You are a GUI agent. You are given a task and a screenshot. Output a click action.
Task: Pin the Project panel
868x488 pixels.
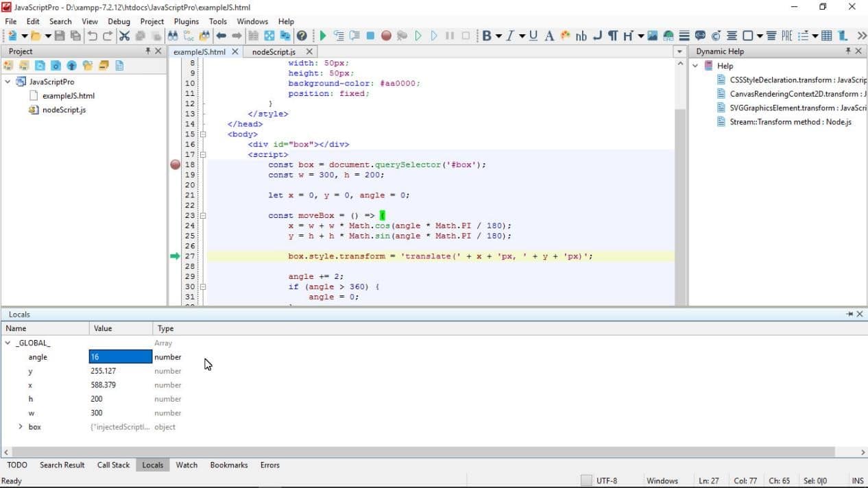click(148, 51)
